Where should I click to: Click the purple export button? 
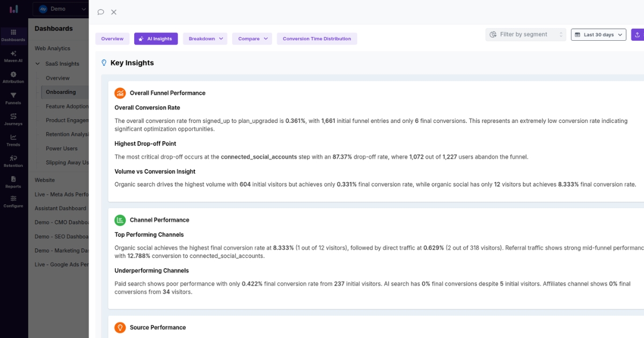tap(637, 34)
